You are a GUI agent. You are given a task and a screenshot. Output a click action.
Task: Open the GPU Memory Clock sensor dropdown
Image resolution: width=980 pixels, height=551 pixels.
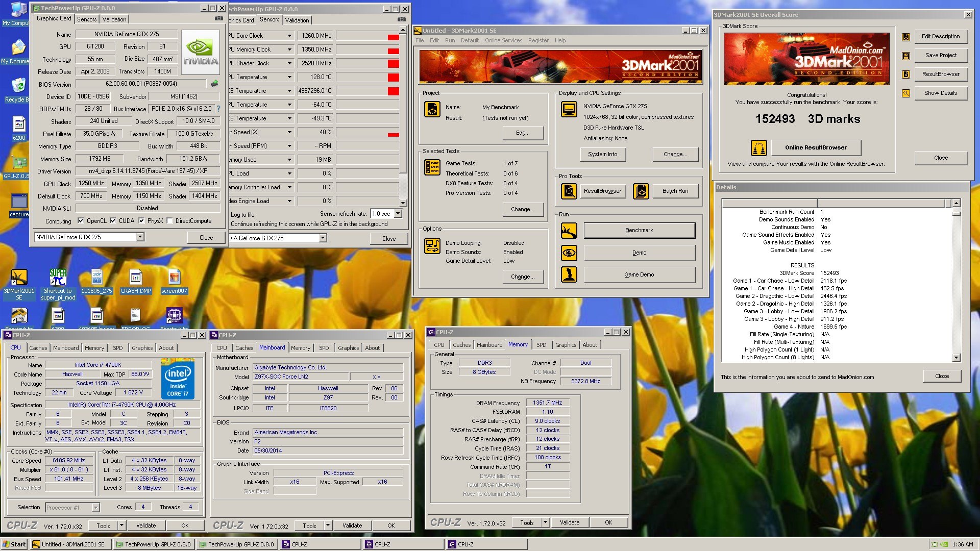tap(289, 49)
